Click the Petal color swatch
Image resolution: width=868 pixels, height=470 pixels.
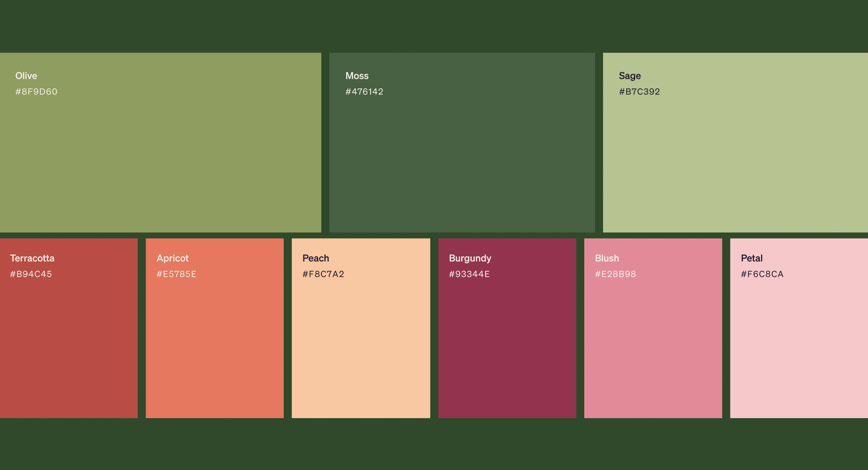tap(799, 328)
